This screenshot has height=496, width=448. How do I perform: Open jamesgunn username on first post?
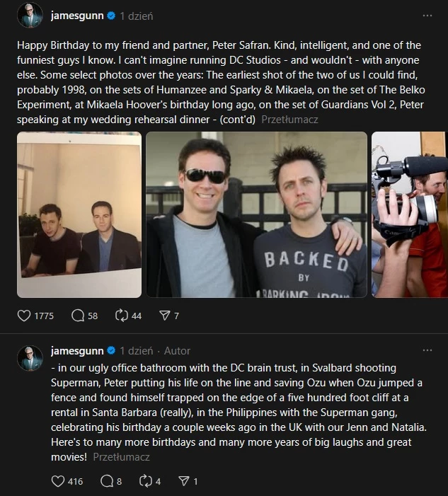[x=77, y=16]
